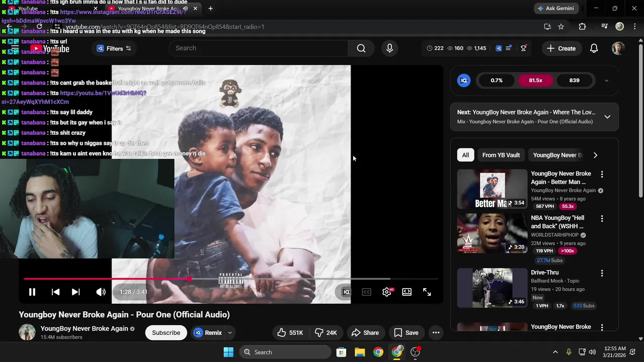Seek on the video progress bar
This screenshot has width=644, height=362.
pyautogui.click(x=231, y=279)
